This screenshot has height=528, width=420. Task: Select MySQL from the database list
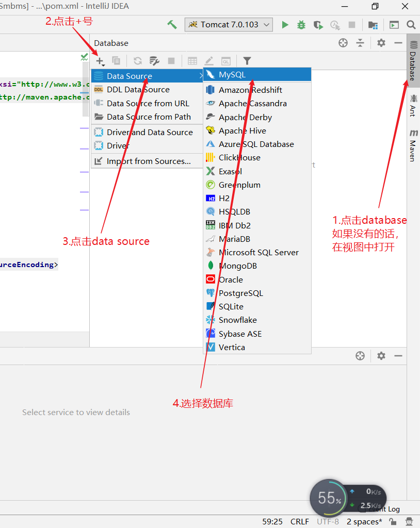[x=257, y=74]
